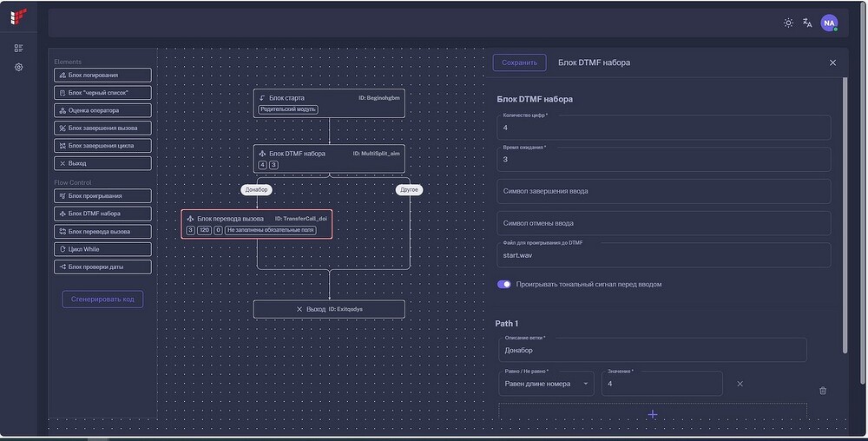Add condition with the plus button
868x441 pixels.
(x=653, y=414)
